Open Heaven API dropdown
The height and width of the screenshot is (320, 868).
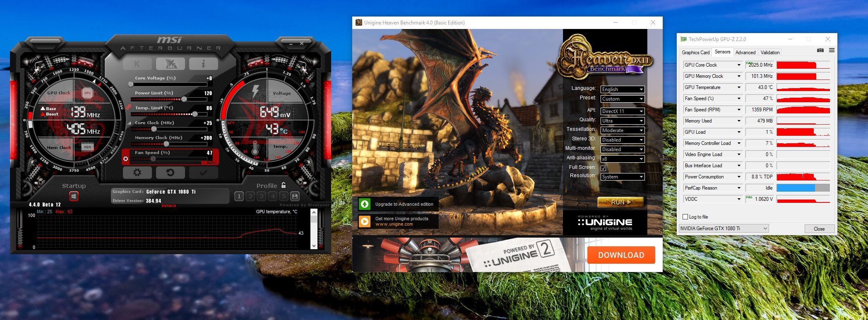point(623,111)
